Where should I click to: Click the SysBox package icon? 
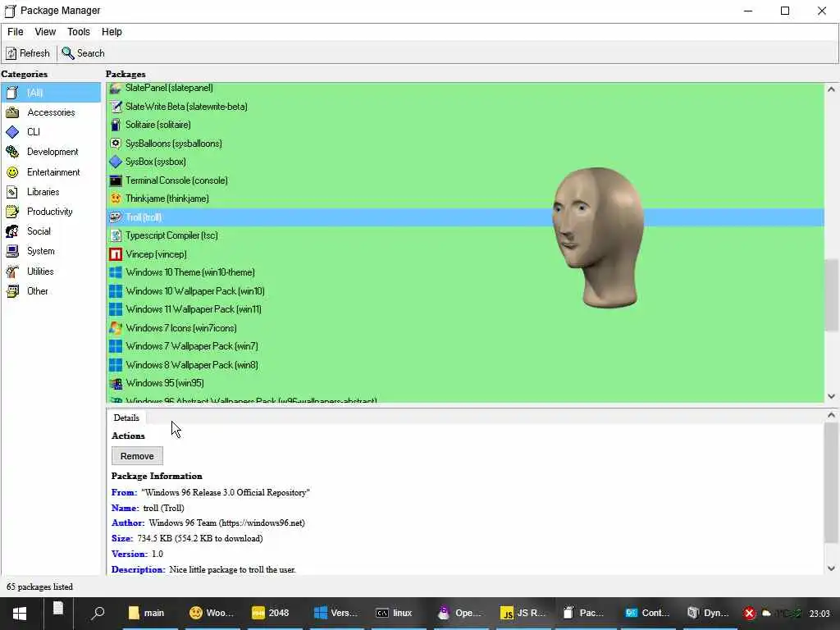(116, 162)
